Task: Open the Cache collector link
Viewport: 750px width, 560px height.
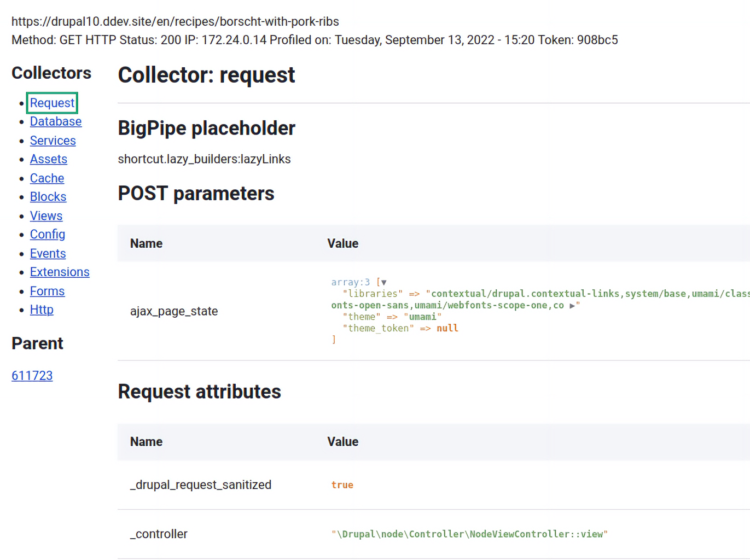Action: coord(46,178)
